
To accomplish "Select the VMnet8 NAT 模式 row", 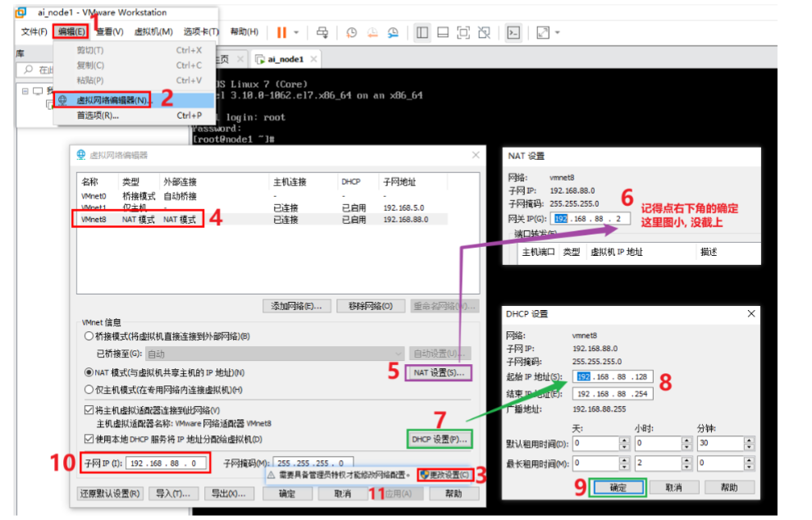I will pos(262,220).
